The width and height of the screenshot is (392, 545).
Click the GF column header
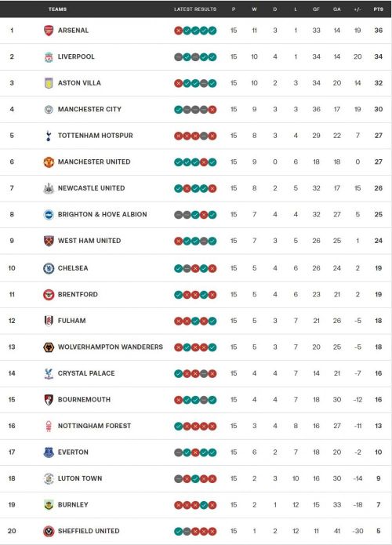tap(316, 9)
